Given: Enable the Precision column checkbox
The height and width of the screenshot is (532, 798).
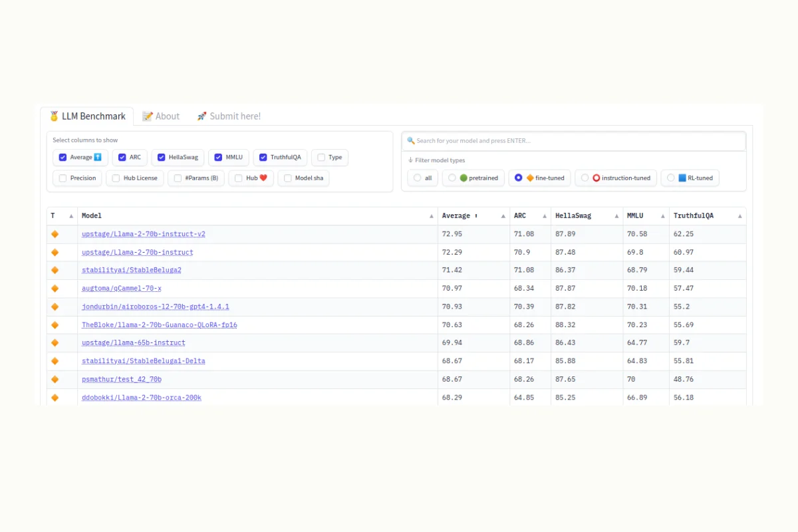Looking at the screenshot, I should tap(63, 178).
